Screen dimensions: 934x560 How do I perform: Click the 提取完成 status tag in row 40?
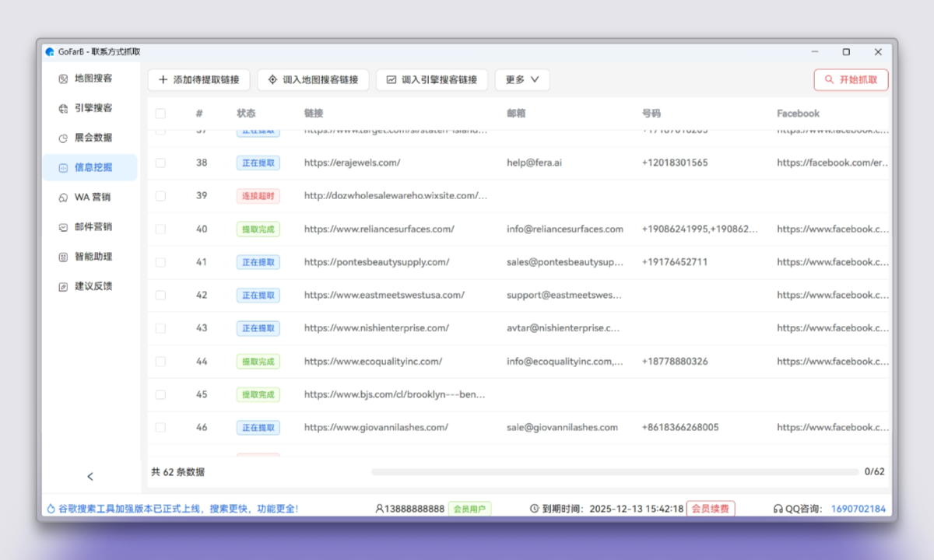(x=258, y=229)
